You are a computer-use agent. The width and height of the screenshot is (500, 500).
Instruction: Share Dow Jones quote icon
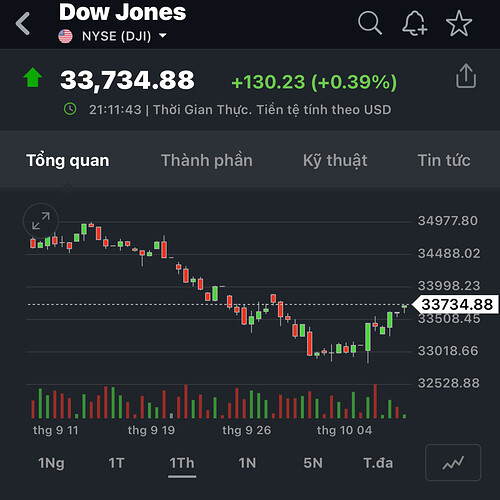coord(466,76)
